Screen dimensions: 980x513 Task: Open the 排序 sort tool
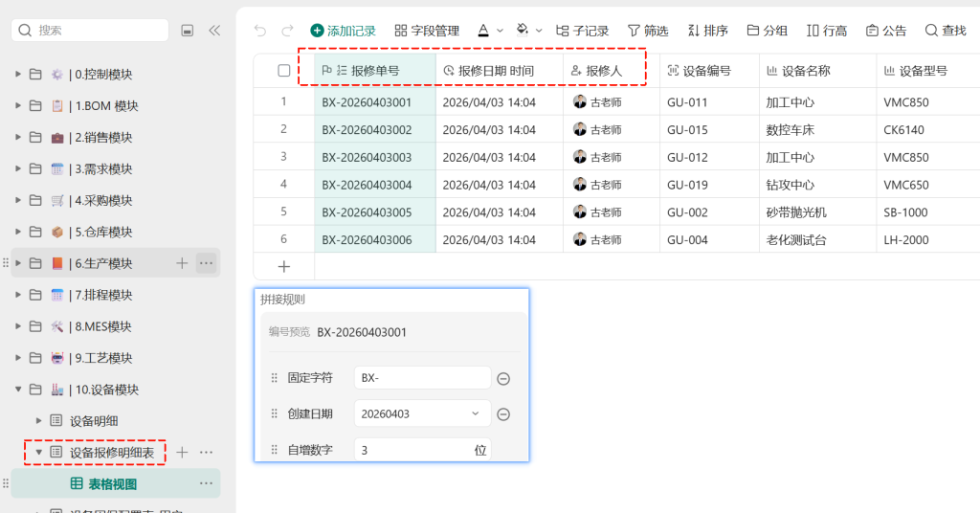pyautogui.click(x=707, y=31)
